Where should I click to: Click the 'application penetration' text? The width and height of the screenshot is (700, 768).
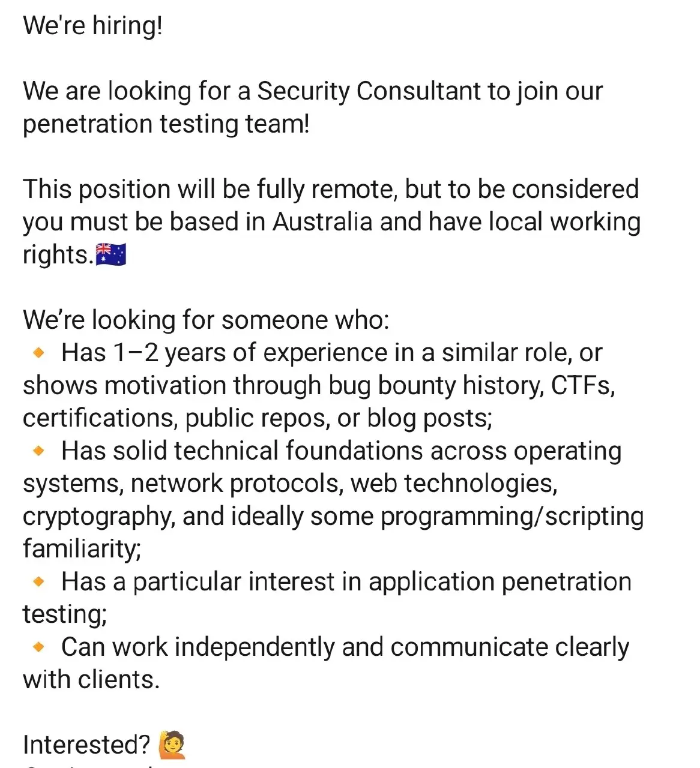(x=500, y=582)
